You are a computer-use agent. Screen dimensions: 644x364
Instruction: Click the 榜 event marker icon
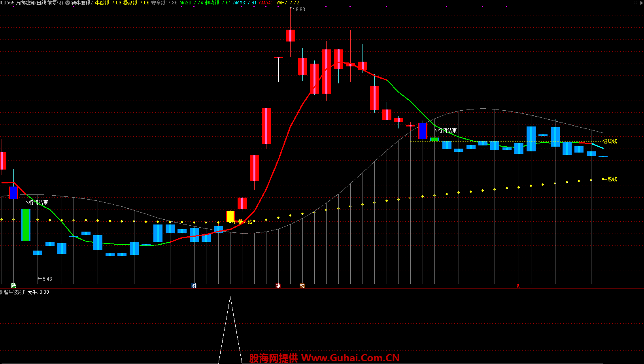pos(302,286)
